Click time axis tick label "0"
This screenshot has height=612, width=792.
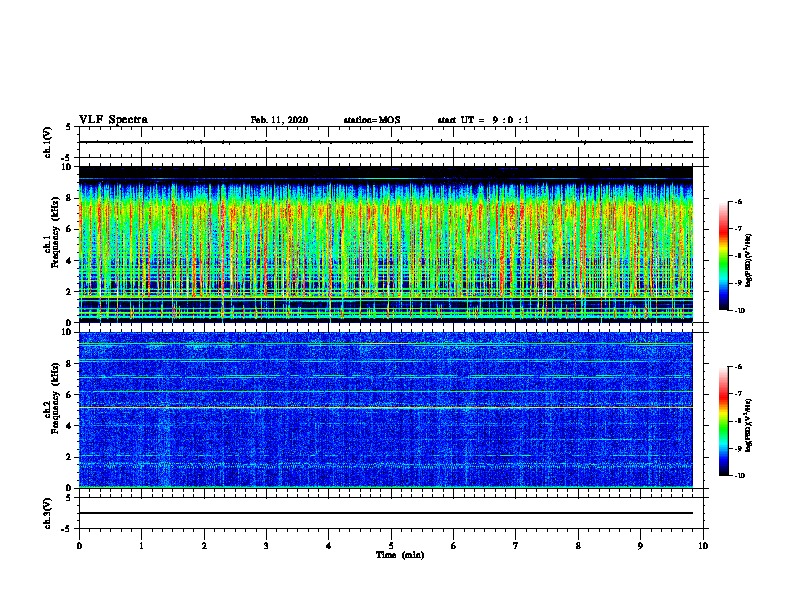(x=79, y=546)
